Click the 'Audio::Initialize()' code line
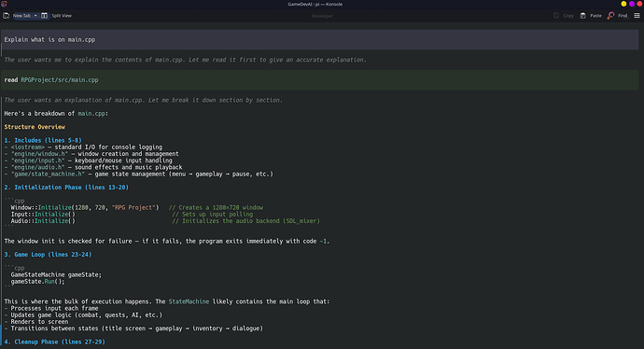This screenshot has width=644, height=349. (x=43, y=221)
